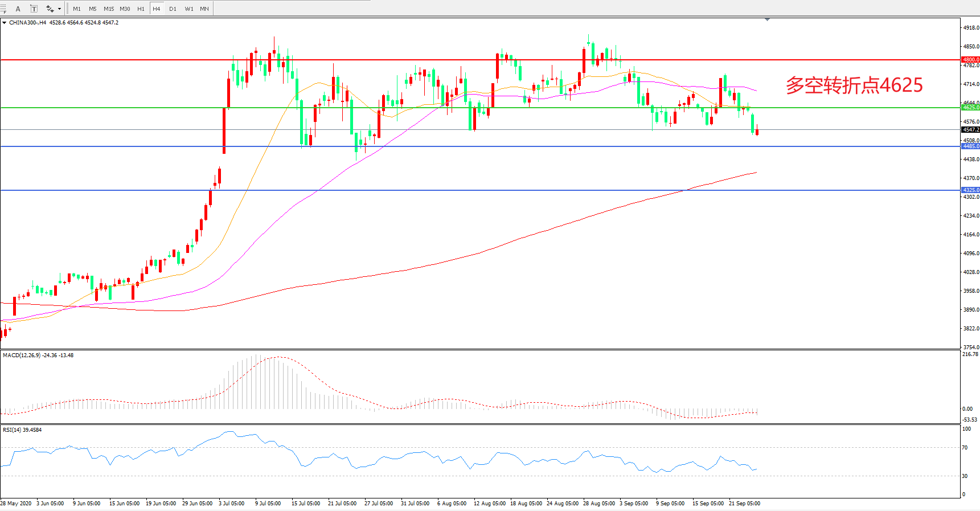Image resolution: width=980 pixels, height=511 pixels.
Task: Select the H1 timeframe button
Action: [x=141, y=9]
